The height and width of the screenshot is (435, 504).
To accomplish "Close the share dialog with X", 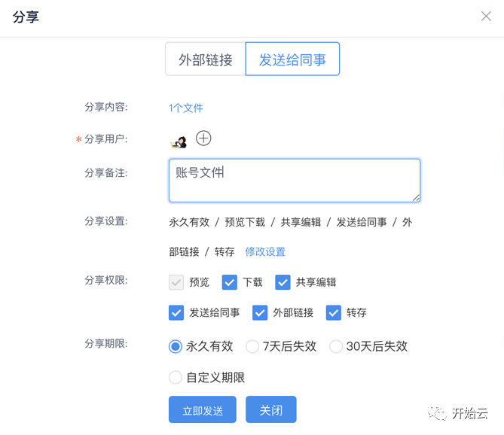I will pyautogui.click(x=486, y=17).
